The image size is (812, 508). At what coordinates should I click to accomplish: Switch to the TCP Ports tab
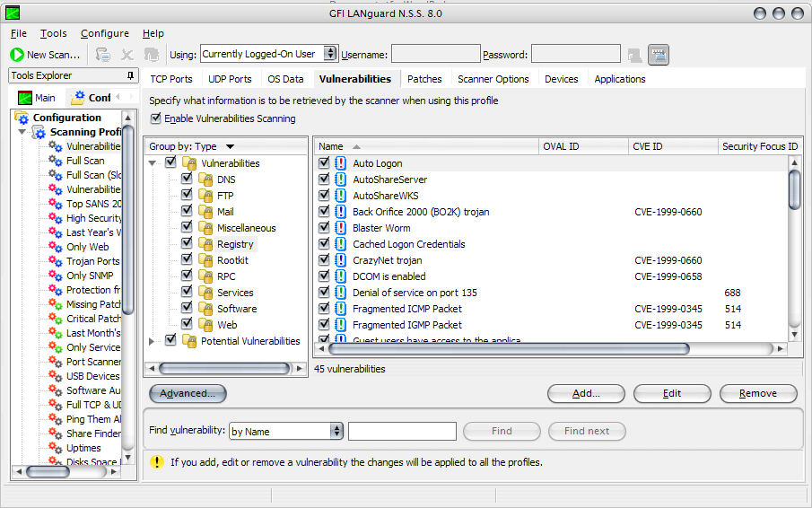(171, 79)
